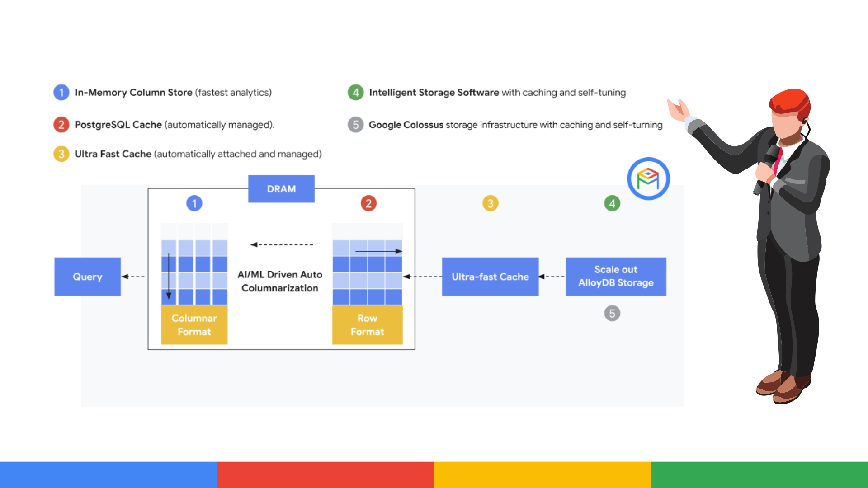Select green circle 4 above AlloyDB Storage box
The height and width of the screenshot is (488, 868).
612,203
